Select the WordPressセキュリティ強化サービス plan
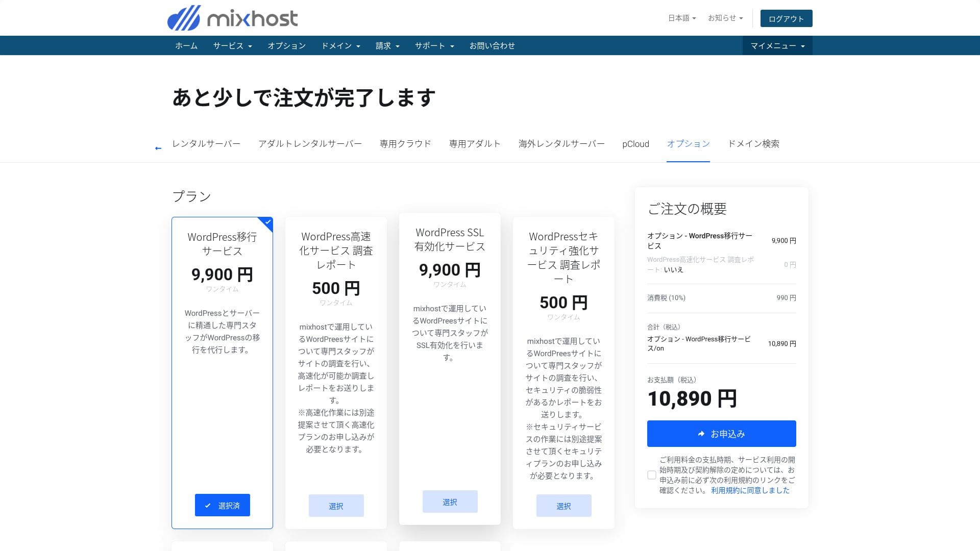Viewport: 980px width, 551px height. pos(563,506)
